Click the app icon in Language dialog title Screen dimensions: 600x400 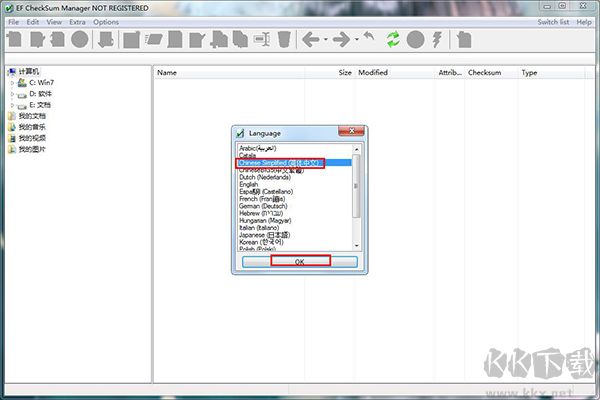(240, 133)
